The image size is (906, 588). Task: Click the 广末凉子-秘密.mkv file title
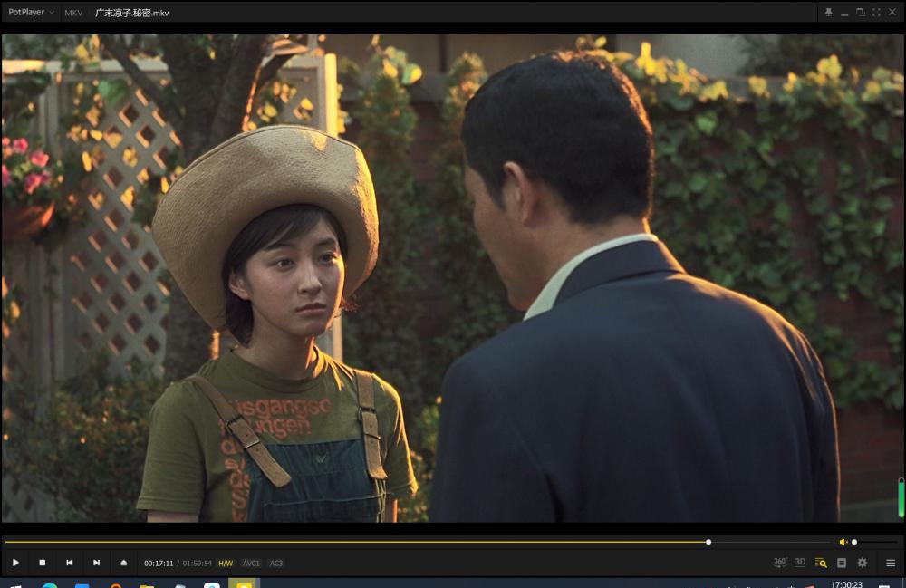[131, 13]
